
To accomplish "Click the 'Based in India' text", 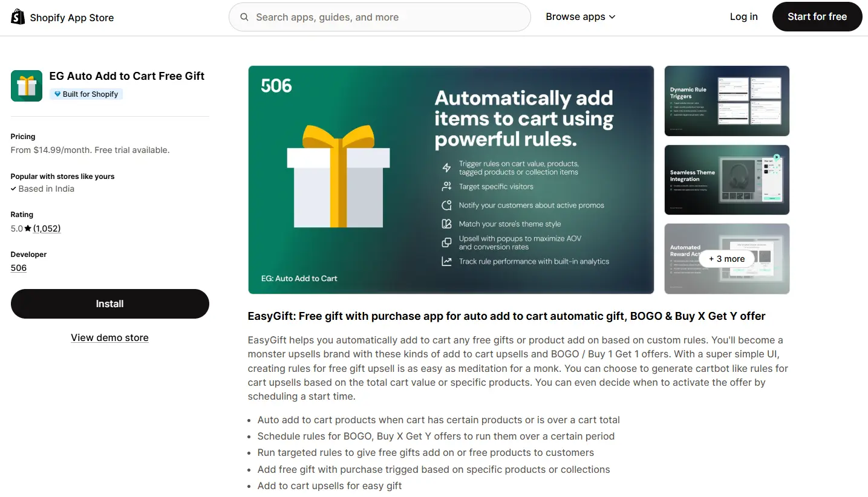I will click(x=47, y=189).
